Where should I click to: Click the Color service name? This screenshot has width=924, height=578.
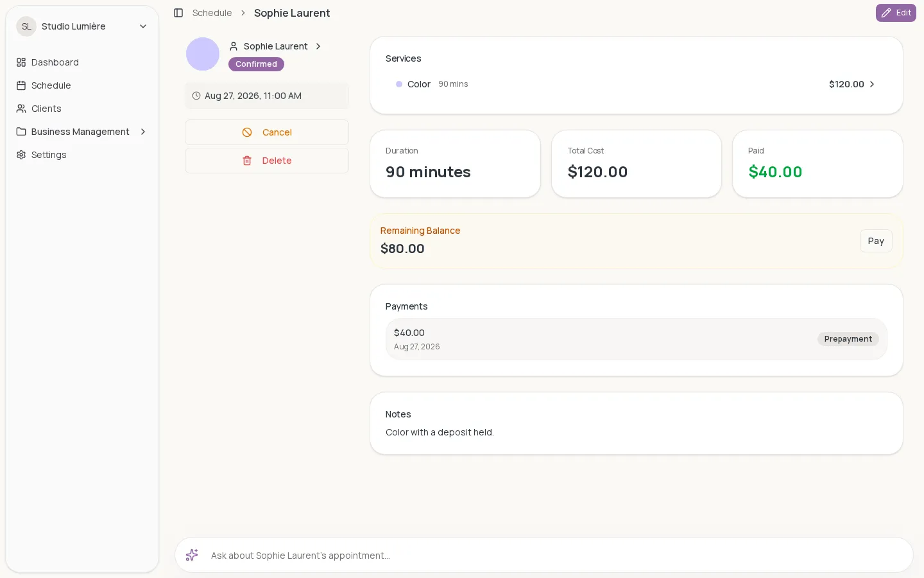(419, 84)
